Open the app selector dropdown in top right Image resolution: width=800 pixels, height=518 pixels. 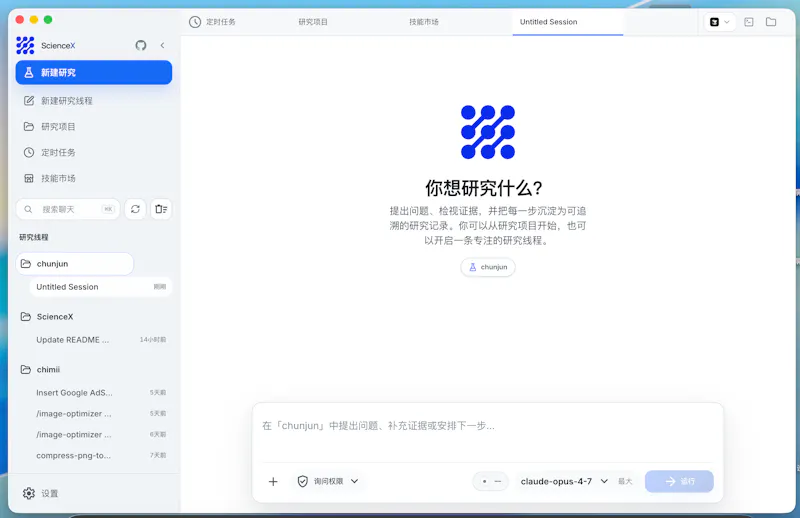[x=720, y=22]
